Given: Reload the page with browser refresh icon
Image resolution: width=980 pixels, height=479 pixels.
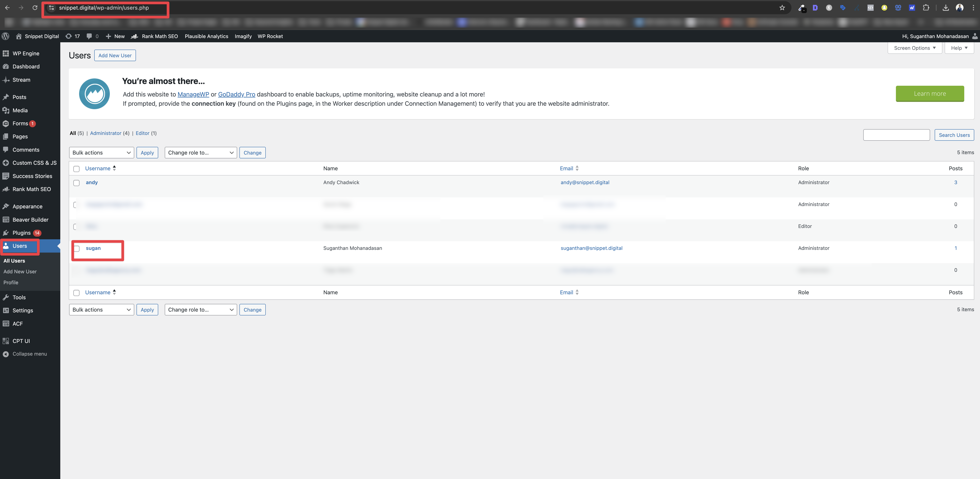Looking at the screenshot, I should [x=35, y=8].
